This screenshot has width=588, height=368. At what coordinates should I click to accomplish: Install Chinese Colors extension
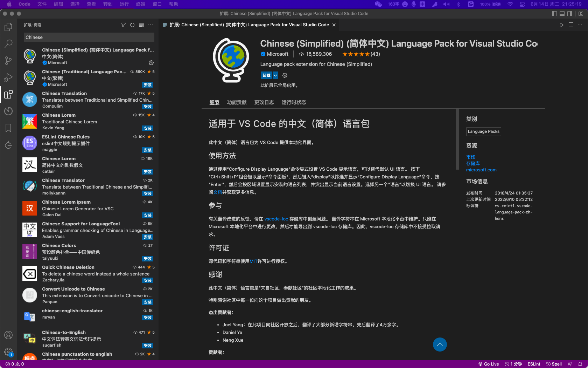(x=148, y=259)
